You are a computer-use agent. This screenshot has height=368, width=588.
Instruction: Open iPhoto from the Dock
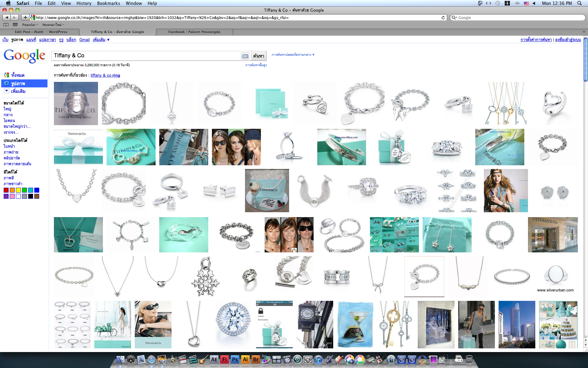pos(162,359)
